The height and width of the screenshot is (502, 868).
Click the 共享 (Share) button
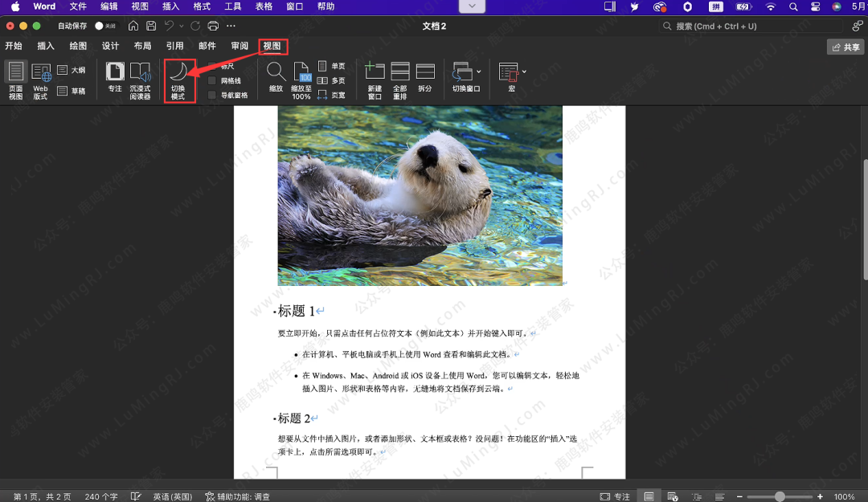pos(845,46)
